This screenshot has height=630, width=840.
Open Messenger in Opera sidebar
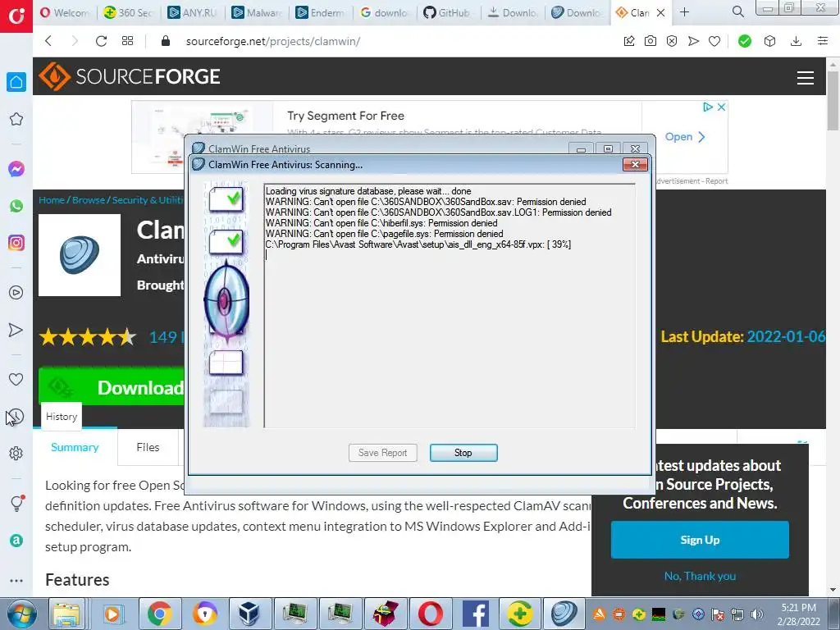(x=16, y=169)
